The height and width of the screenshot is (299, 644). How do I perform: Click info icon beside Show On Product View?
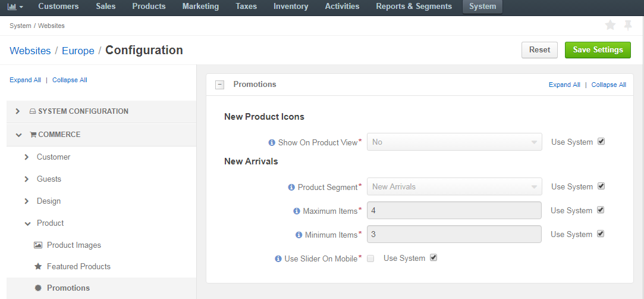(x=272, y=142)
